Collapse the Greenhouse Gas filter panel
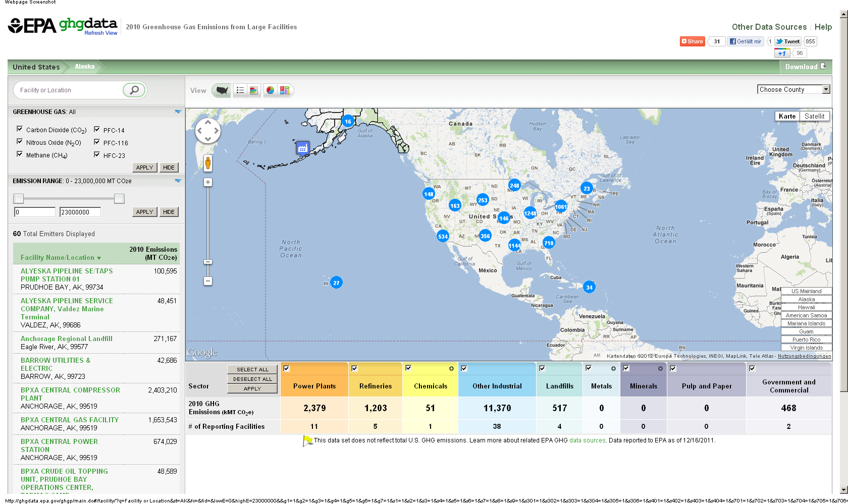Image resolution: width=848 pixels, height=504 pixels. click(x=178, y=111)
